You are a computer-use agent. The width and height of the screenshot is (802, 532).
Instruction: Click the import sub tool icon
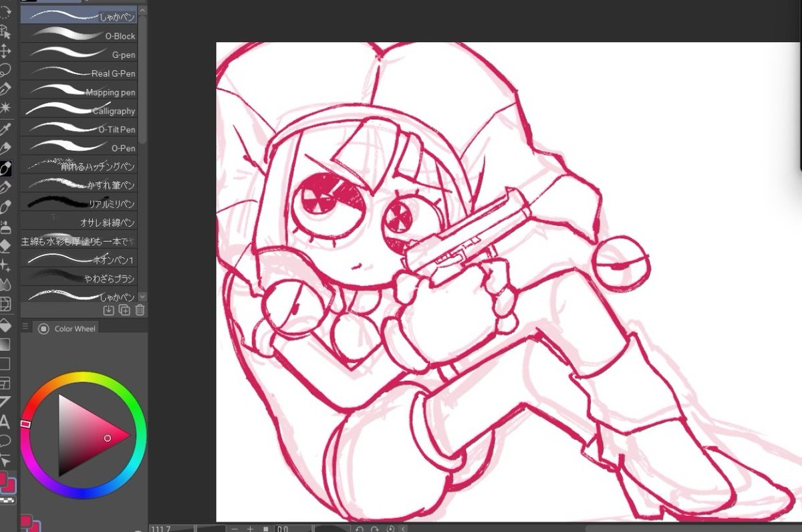coord(109,310)
